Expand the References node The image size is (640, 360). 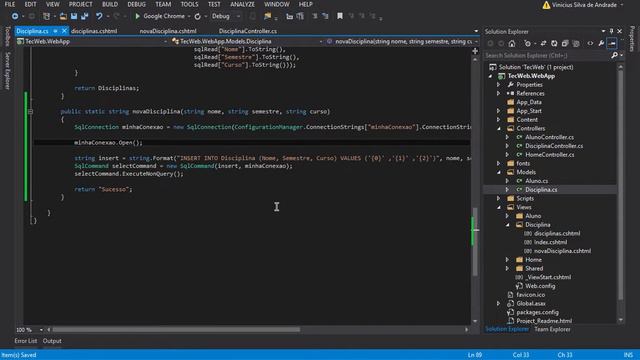(x=498, y=93)
